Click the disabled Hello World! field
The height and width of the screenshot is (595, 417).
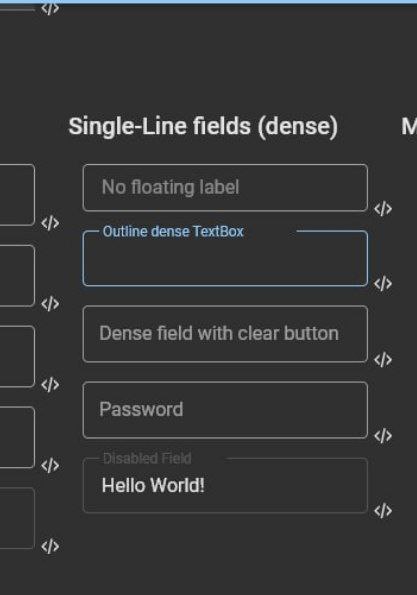pos(225,485)
